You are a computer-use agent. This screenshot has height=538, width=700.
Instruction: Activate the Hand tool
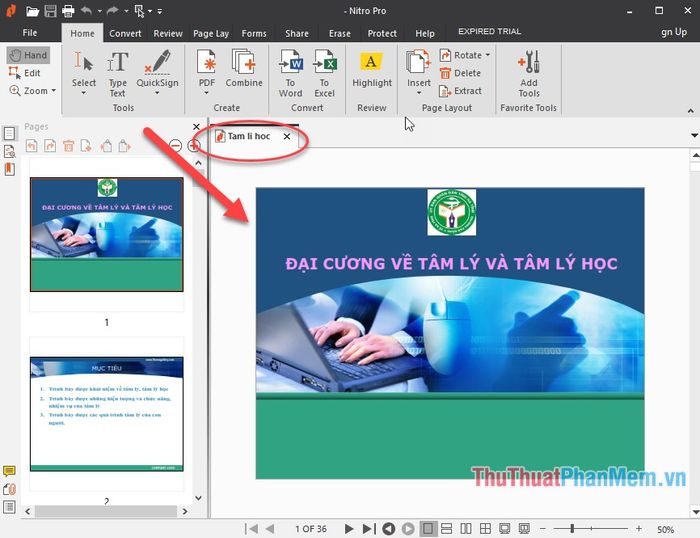tap(28, 55)
